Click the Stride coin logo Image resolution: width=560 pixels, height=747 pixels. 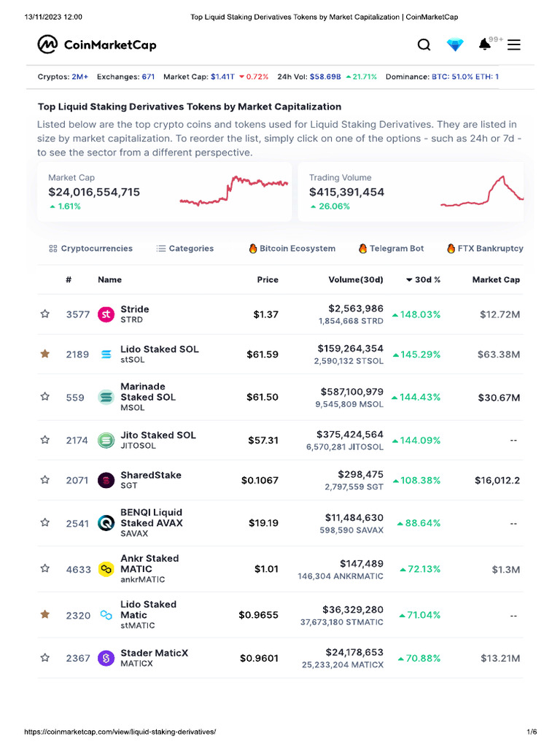(106, 314)
